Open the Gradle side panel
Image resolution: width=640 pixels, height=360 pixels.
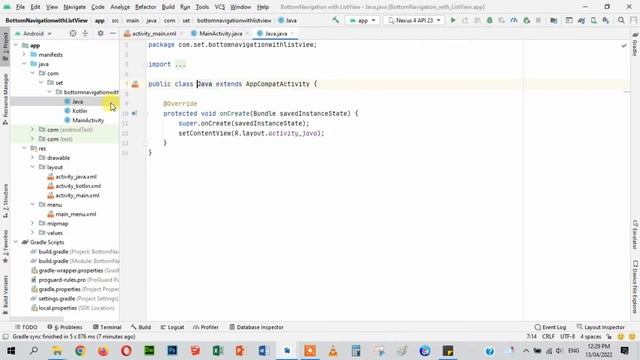coord(635,44)
